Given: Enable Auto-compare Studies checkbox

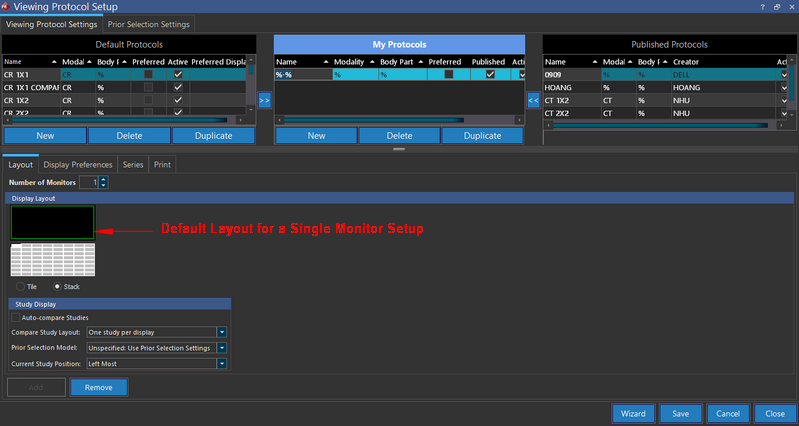Looking at the screenshot, I should [17, 317].
